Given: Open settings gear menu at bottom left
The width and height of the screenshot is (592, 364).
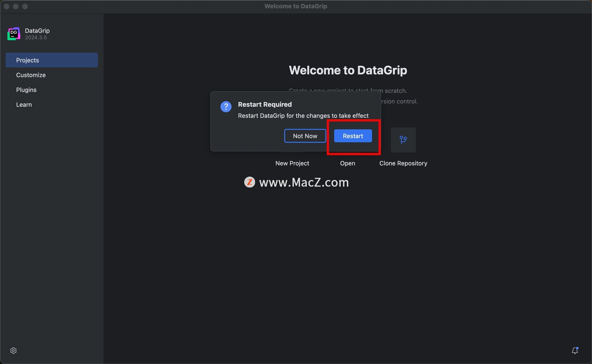Looking at the screenshot, I should [13, 350].
